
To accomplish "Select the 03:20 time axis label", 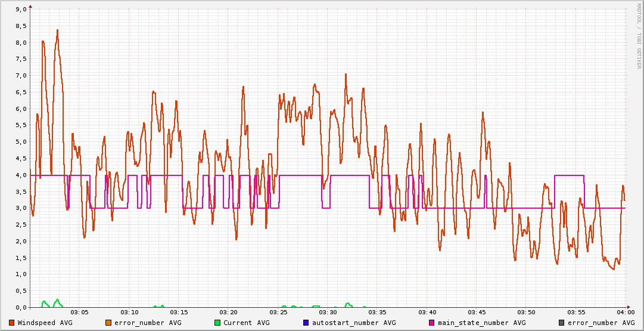I will pyautogui.click(x=229, y=313).
